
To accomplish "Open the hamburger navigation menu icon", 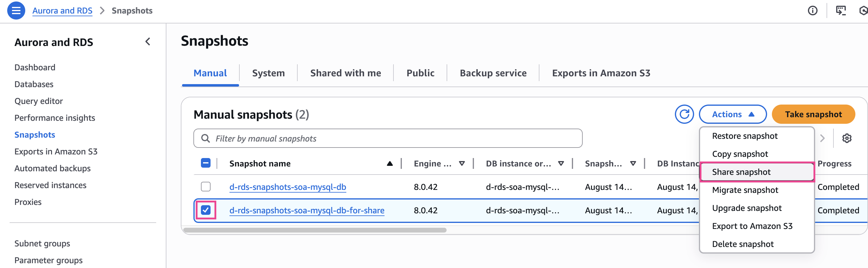I will (x=16, y=11).
